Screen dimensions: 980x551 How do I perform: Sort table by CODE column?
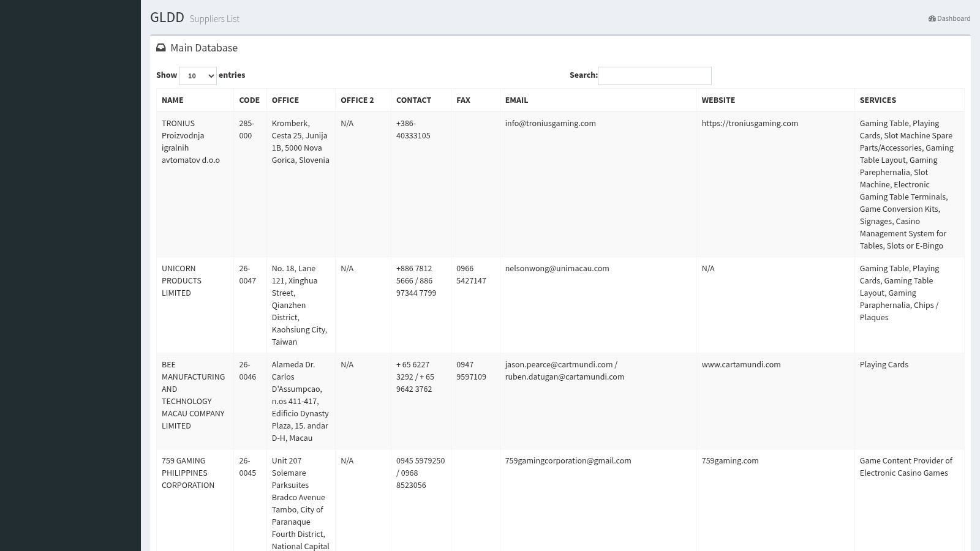[250, 100]
